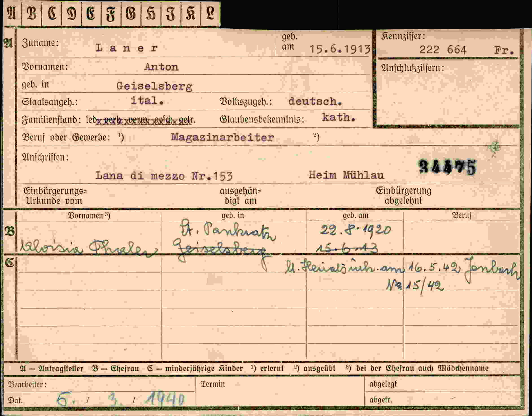
Task: Select the index tab letter F
Action: tap(111, 14)
